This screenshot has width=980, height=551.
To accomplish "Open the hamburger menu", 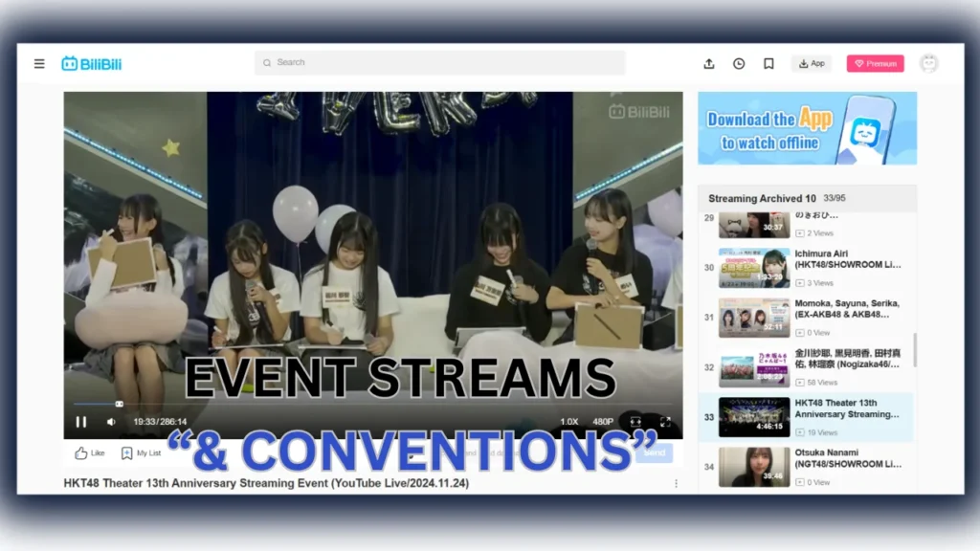I will 39,64.
